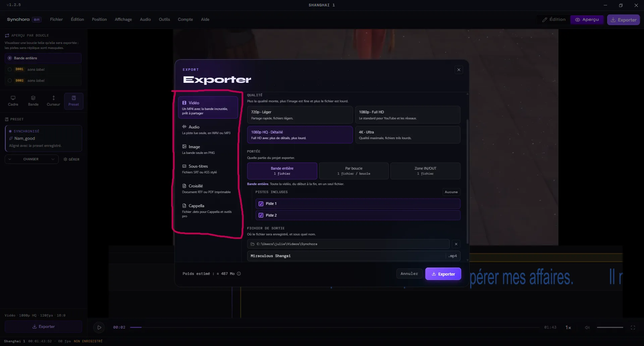Select the Cadre tool icon
The image size is (644, 346).
tap(13, 101)
